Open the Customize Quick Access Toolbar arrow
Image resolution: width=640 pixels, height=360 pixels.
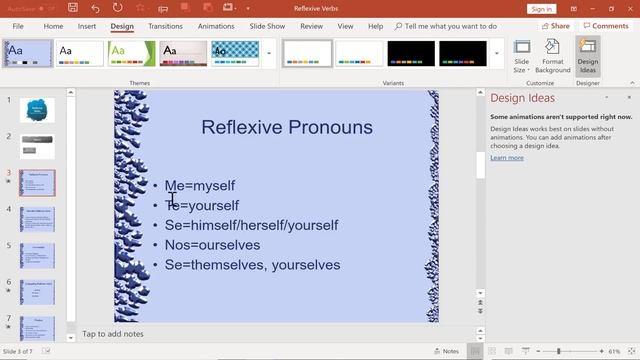(248, 9)
